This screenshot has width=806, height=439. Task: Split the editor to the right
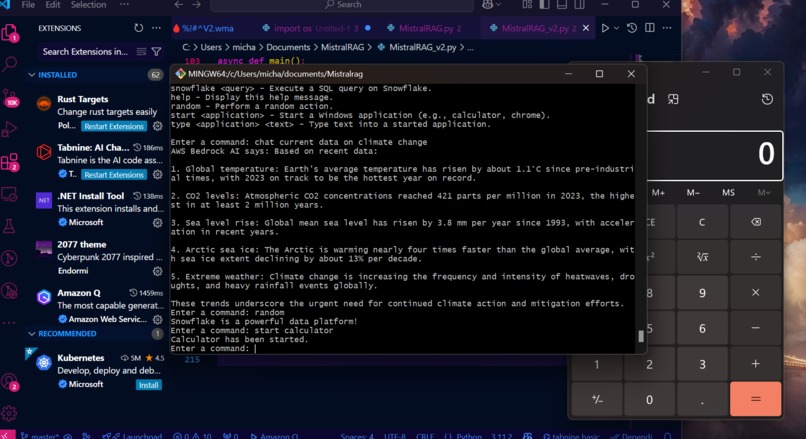[x=650, y=28]
